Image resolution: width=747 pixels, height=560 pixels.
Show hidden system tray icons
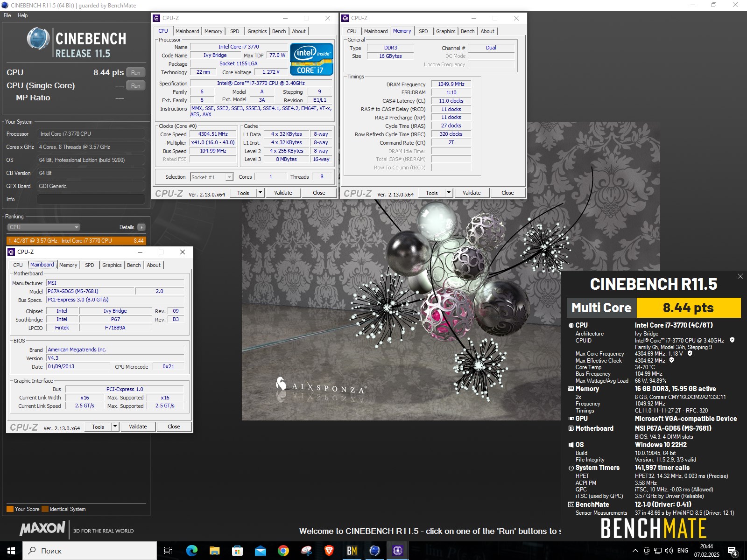[635, 551]
